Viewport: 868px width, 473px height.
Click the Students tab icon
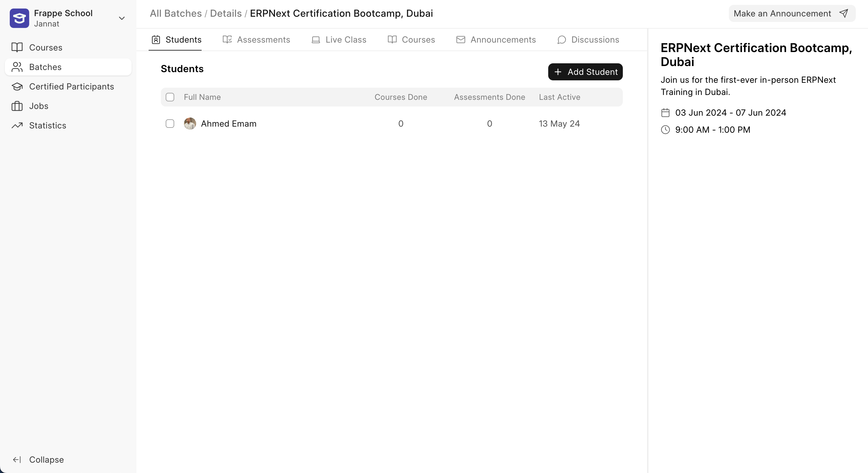pos(156,39)
